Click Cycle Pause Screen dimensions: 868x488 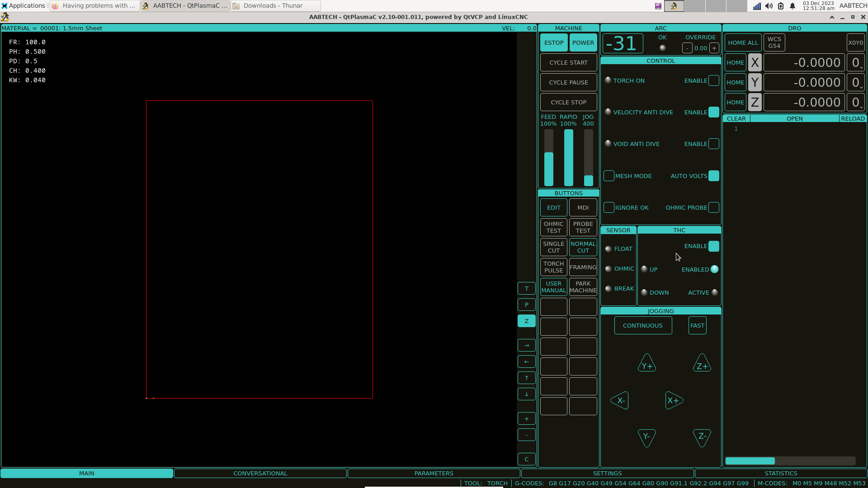coord(569,82)
